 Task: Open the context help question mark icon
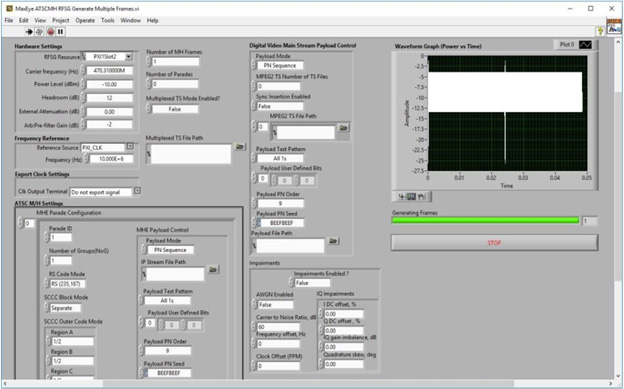pos(600,31)
